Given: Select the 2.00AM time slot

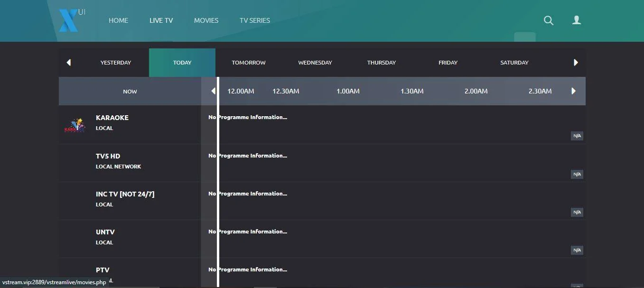Looking at the screenshot, I should tap(476, 91).
